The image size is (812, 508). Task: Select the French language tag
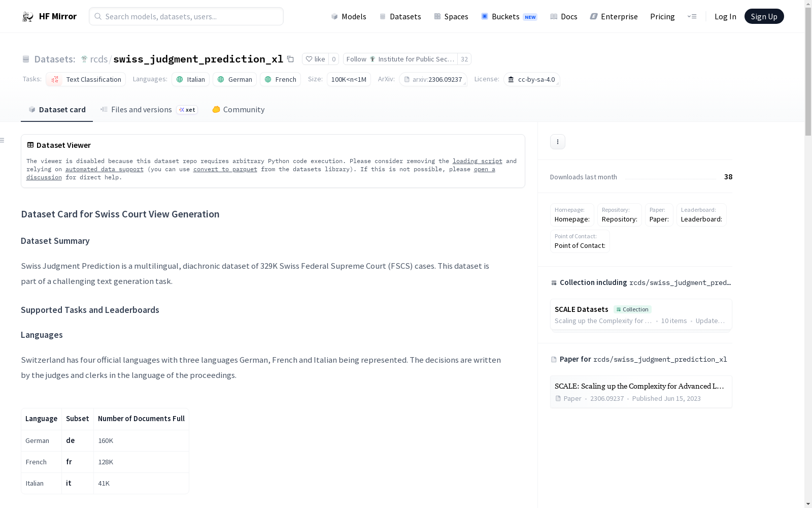pos(280,79)
